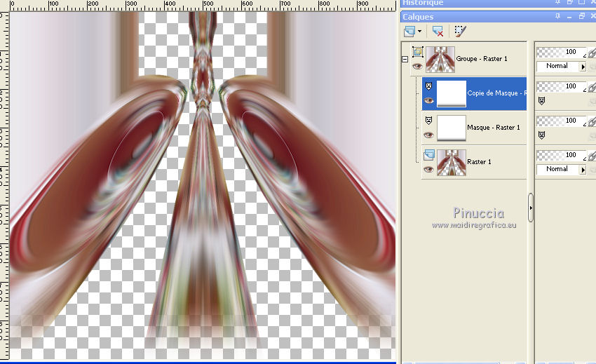Viewport: 596px width, 364px height.
Task: Click mask overlay icon in Masque - Raster 1 row
Action: (x=541, y=135)
